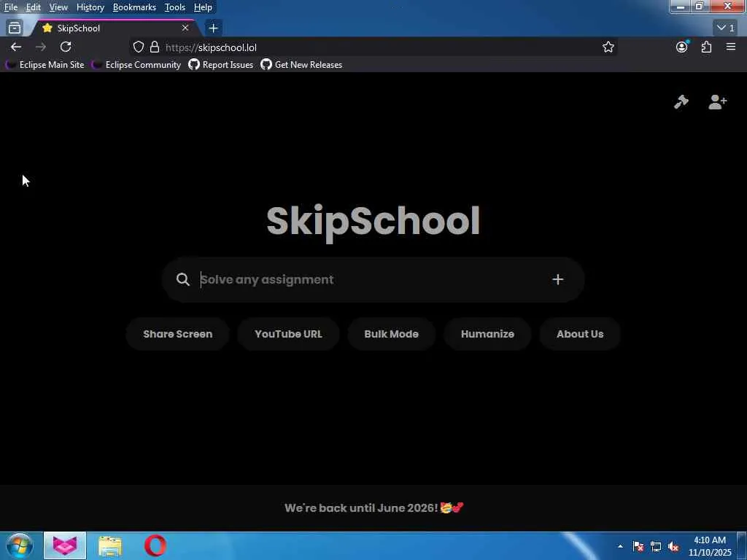The image size is (747, 560).
Task: Click the hammer tools icon on the page
Action: click(681, 102)
